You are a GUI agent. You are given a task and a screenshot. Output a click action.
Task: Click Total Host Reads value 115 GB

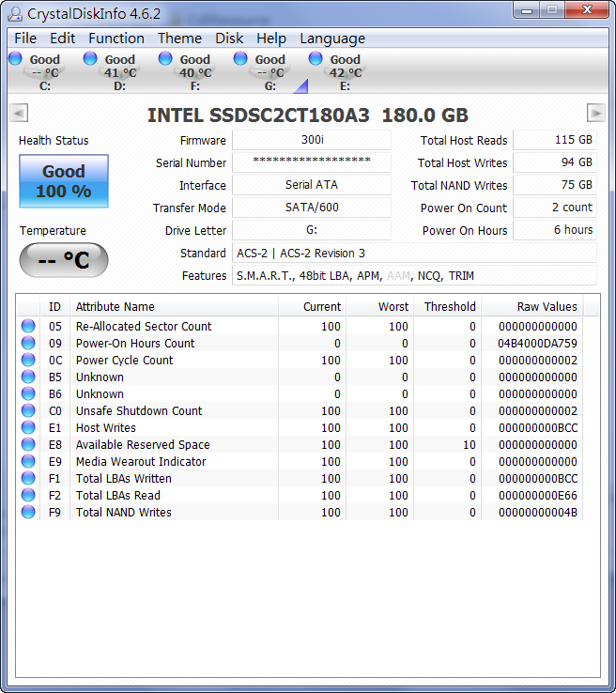[x=555, y=140]
